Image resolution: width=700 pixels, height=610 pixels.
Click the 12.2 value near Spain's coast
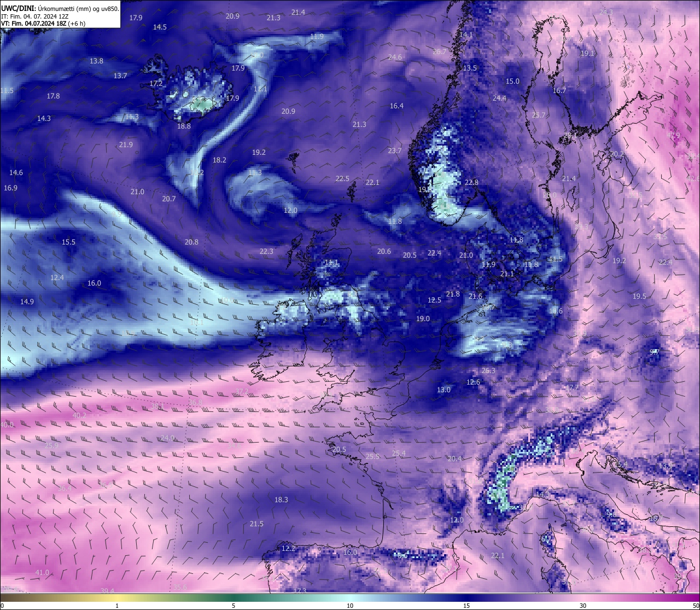[288, 549]
